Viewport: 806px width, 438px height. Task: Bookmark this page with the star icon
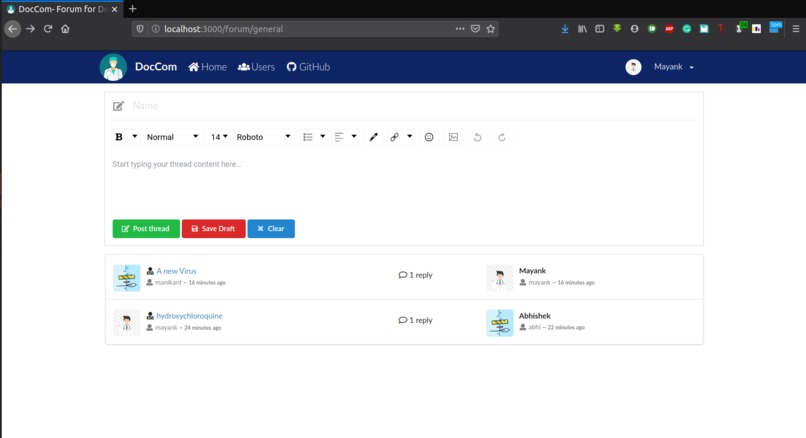pos(490,29)
